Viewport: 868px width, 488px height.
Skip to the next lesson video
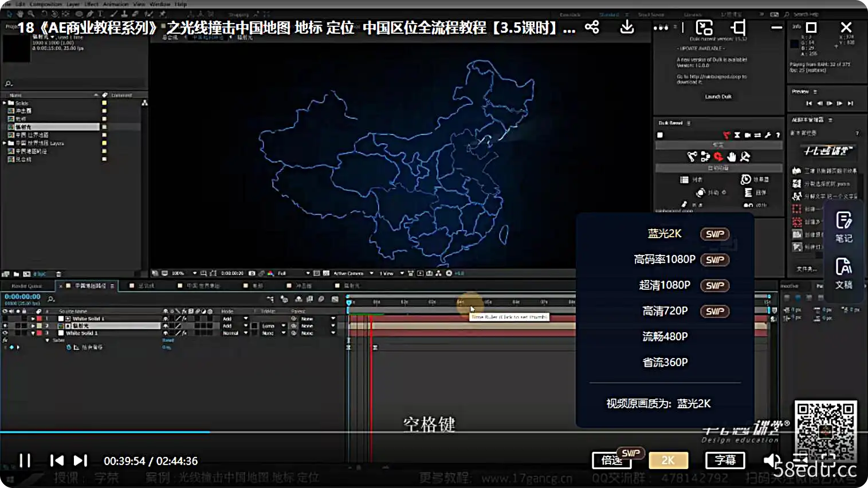[x=81, y=461]
